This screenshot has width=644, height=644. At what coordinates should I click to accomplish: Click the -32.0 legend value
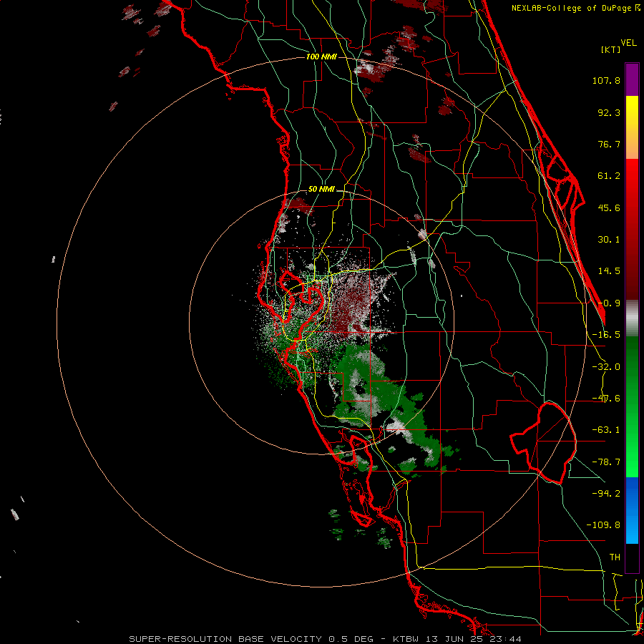point(606,367)
